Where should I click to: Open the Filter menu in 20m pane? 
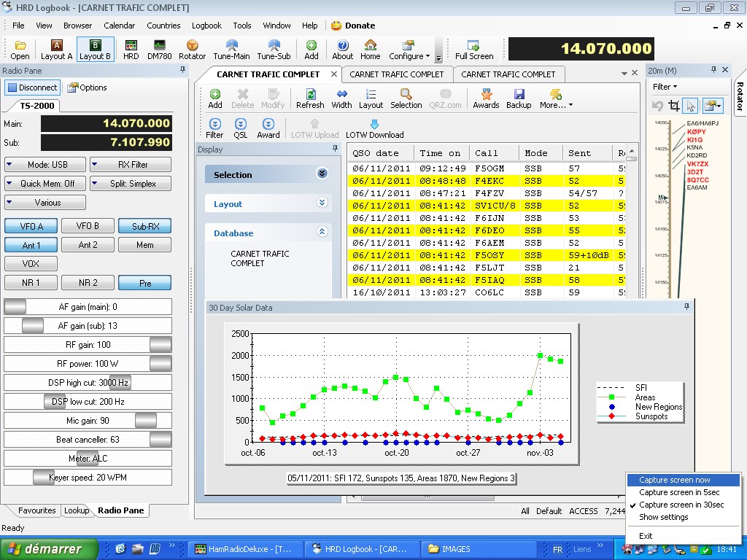click(665, 87)
